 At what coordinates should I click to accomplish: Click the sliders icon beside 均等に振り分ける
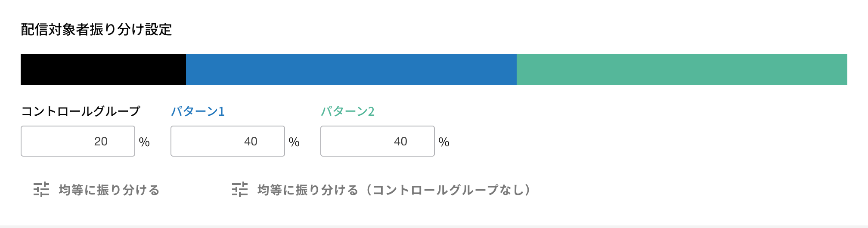[42, 189]
